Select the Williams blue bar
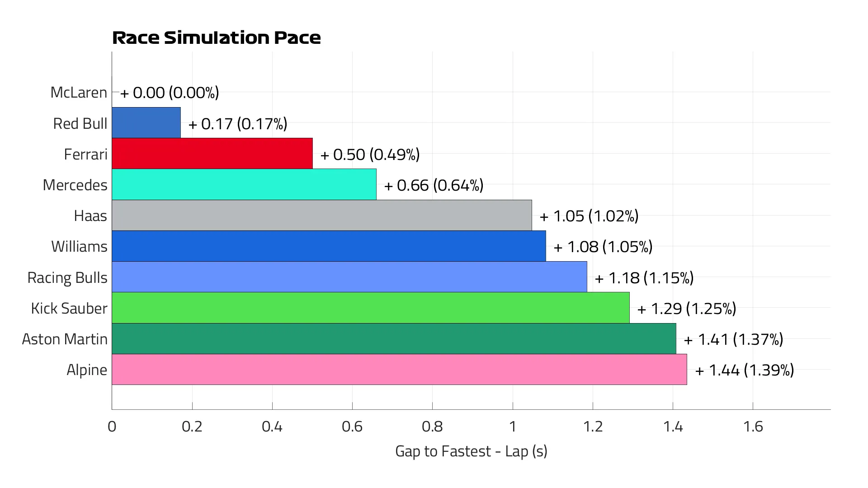This screenshot has width=868, height=488. [329, 246]
